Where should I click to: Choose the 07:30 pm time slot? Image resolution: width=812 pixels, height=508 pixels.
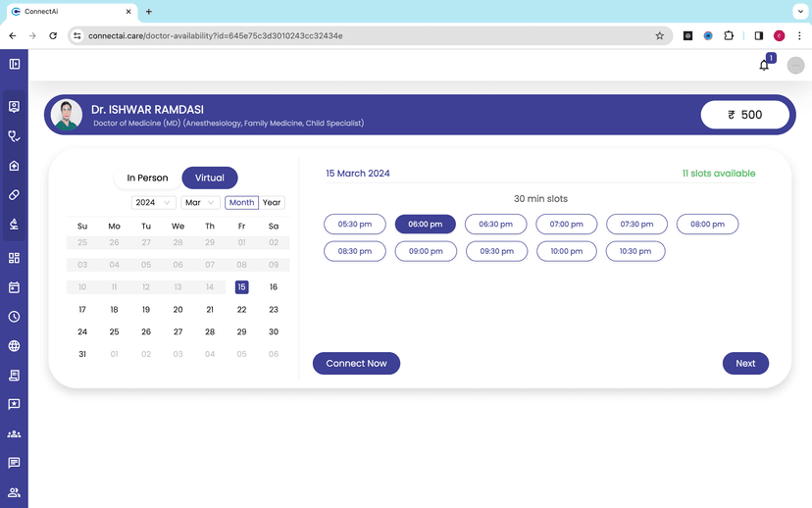pos(636,225)
